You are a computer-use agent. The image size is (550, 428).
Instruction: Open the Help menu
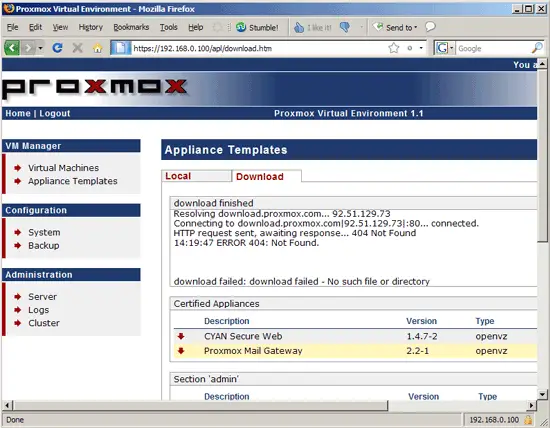tap(195, 27)
